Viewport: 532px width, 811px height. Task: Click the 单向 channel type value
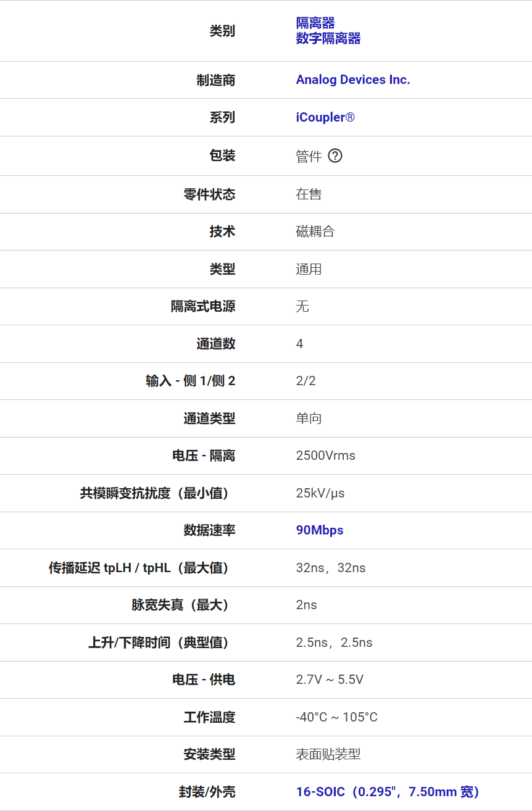[x=309, y=418]
